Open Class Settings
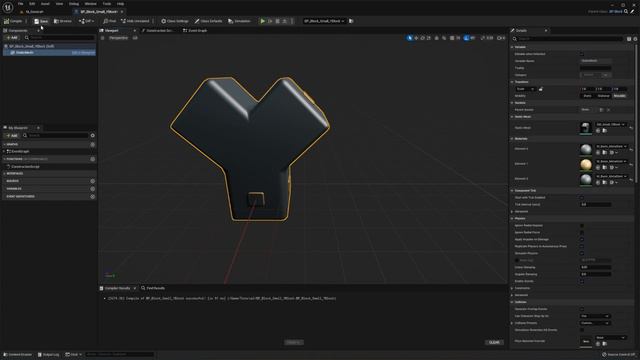The height and width of the screenshot is (360, 640). click(x=175, y=21)
